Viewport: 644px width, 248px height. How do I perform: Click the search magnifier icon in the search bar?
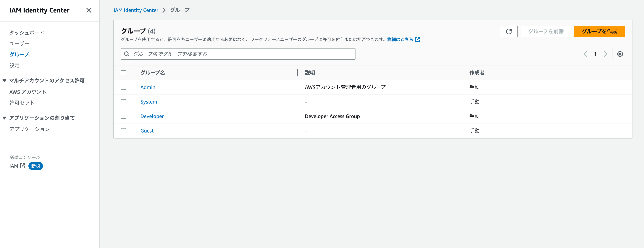[x=127, y=54]
